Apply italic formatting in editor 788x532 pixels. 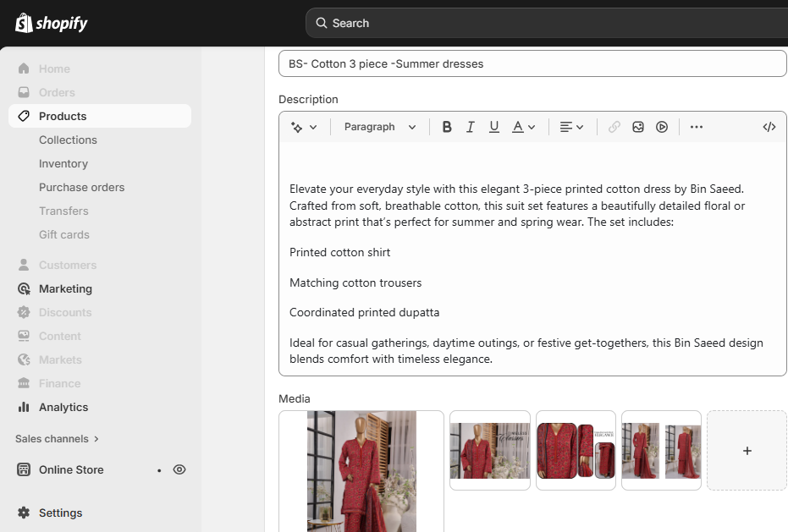click(x=471, y=127)
